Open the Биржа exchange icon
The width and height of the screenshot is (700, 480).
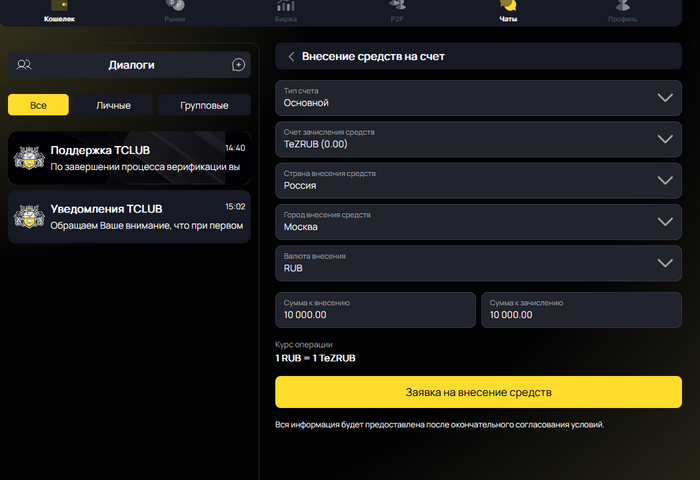[285, 6]
